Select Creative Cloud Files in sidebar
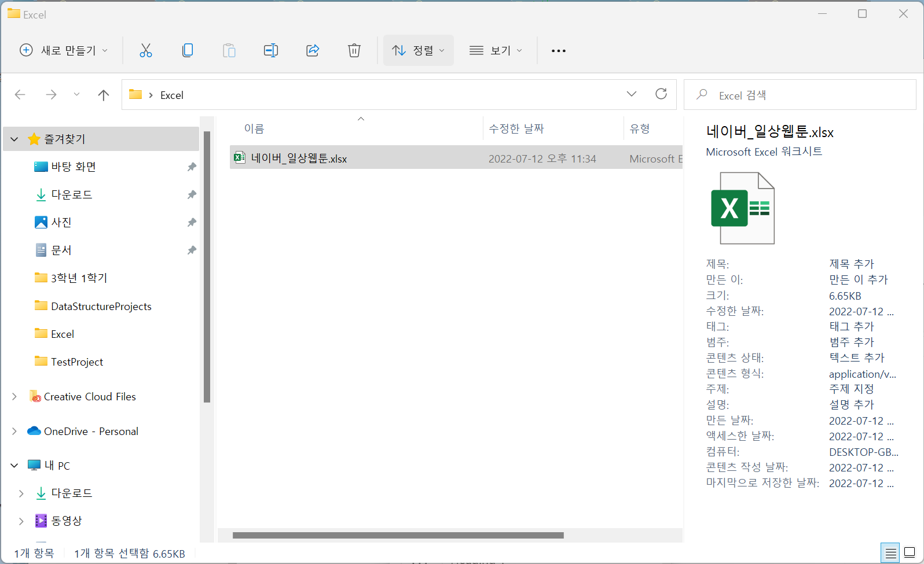The image size is (924, 564). point(90,397)
